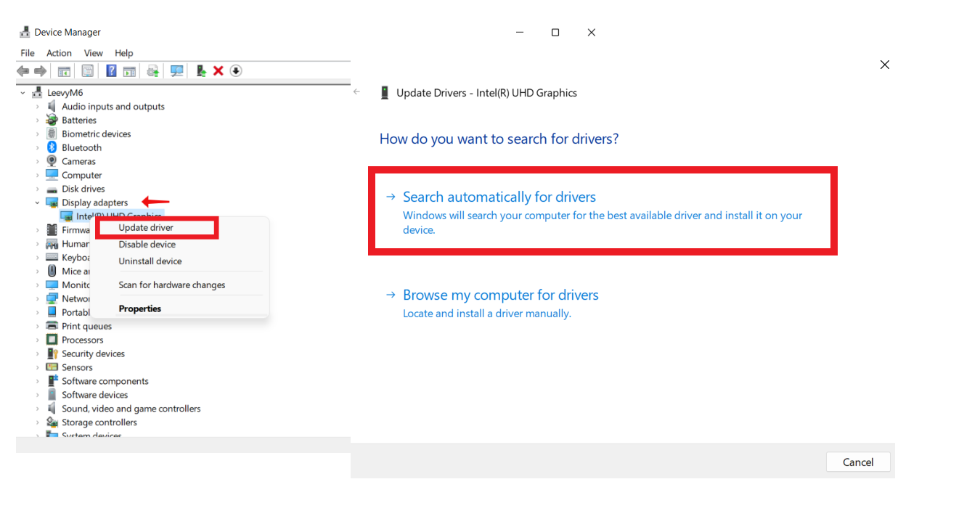Click the Print queues printer icon

(52, 326)
